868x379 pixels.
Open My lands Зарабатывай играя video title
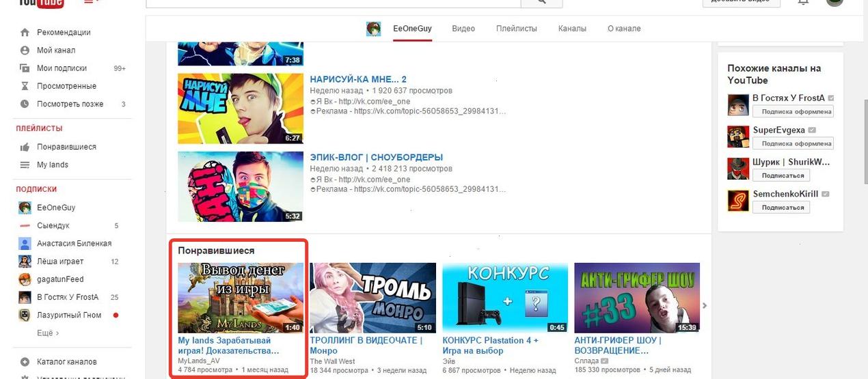[x=228, y=346]
